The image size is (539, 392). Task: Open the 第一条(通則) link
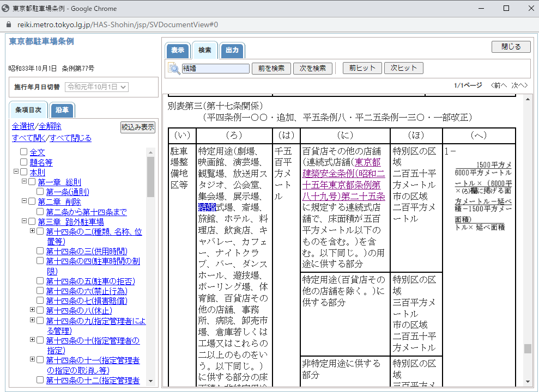click(68, 192)
